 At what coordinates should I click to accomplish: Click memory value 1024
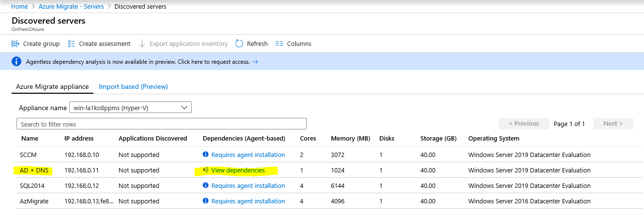(x=338, y=170)
